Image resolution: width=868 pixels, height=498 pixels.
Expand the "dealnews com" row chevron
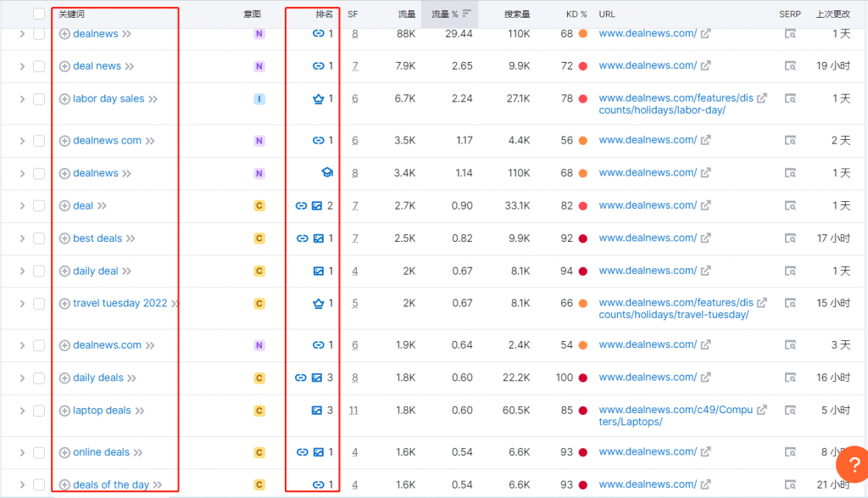pyautogui.click(x=22, y=141)
